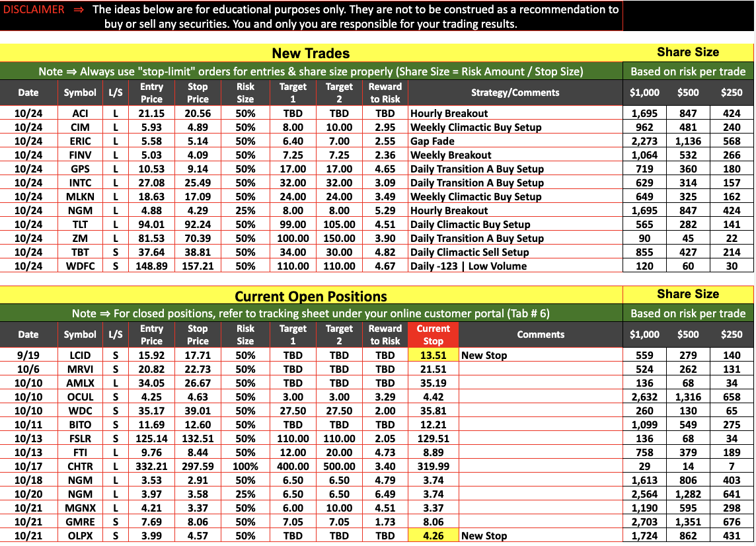Click the Reward to Risk header in New Trades
756x546 pixels.
click(385, 93)
